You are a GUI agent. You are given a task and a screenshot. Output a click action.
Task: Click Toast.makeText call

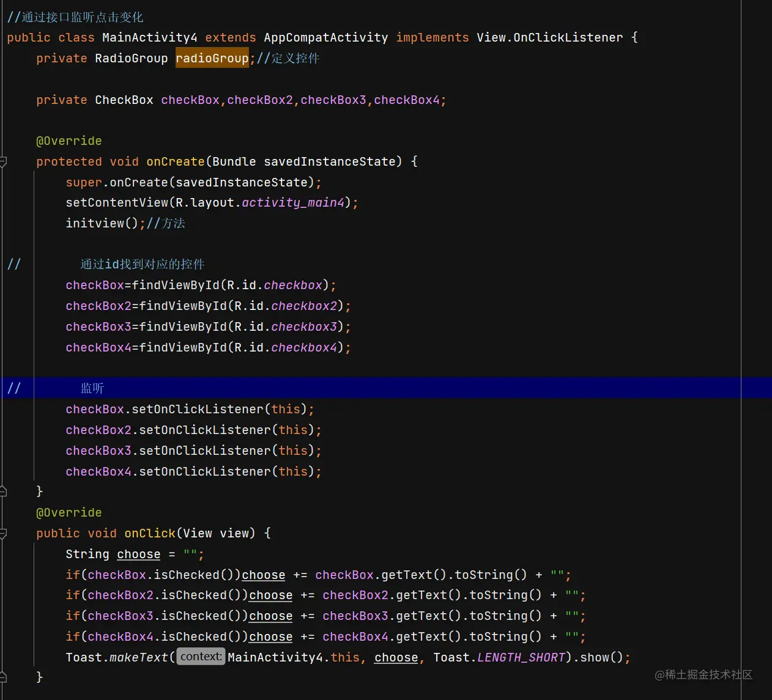point(117,657)
